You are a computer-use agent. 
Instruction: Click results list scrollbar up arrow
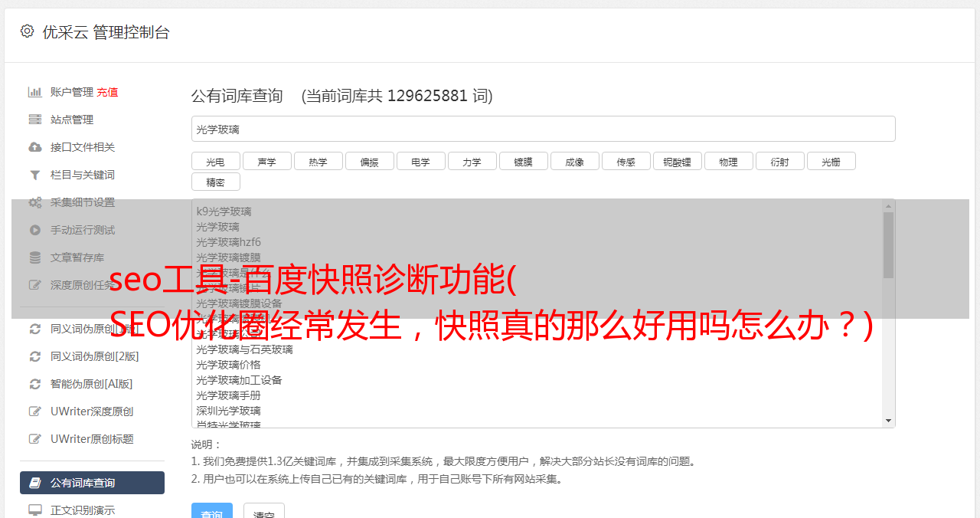point(888,206)
